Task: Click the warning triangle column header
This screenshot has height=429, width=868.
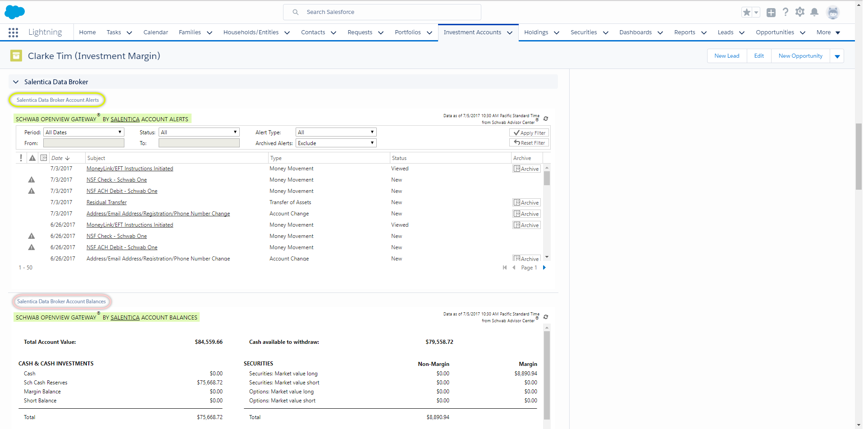Action: [x=32, y=158]
